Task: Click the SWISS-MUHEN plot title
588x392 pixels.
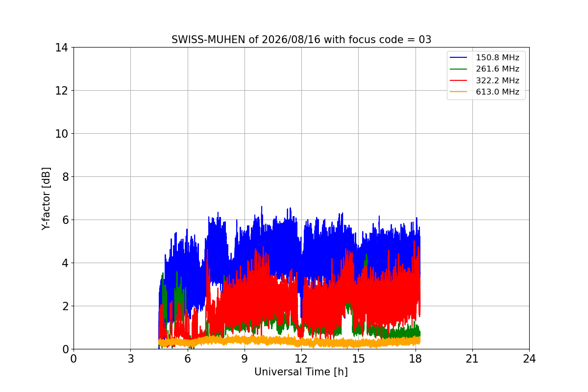Action: pos(301,40)
